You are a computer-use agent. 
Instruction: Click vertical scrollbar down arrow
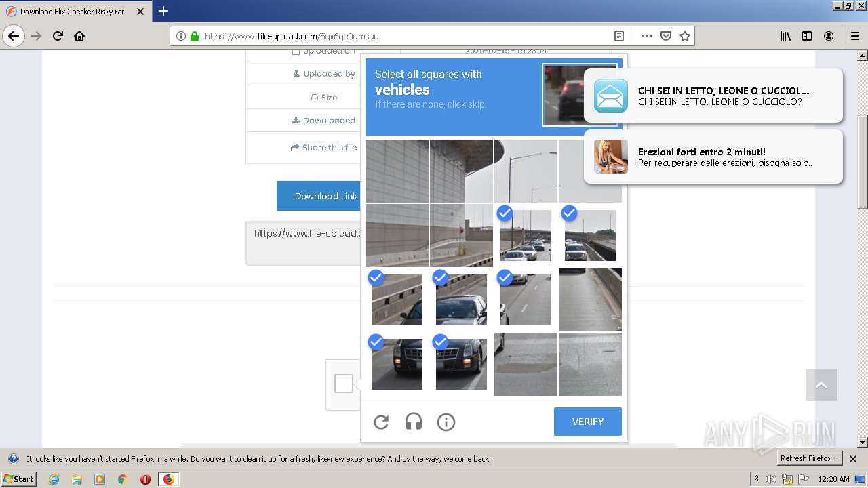pyautogui.click(x=863, y=443)
